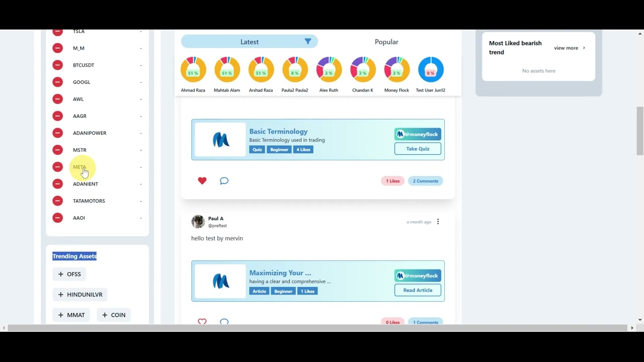Click Paul A author name

click(x=216, y=218)
